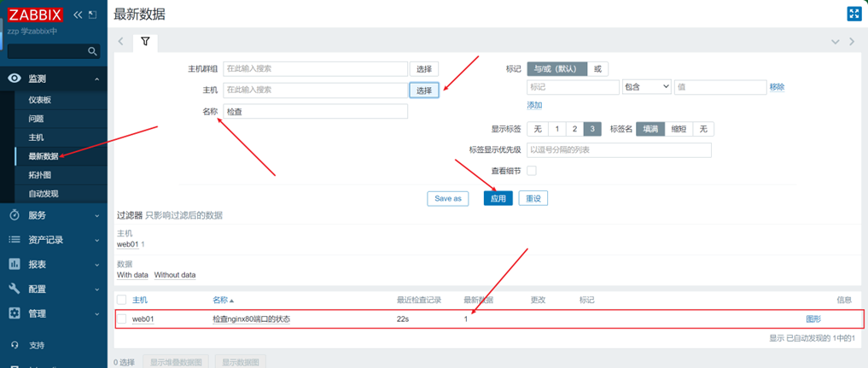Click the 添加 tag link
This screenshot has width=868, height=368.
[x=534, y=105]
